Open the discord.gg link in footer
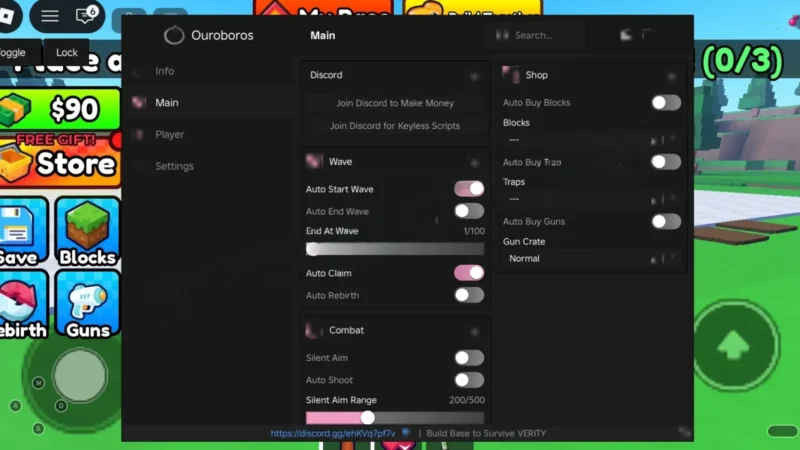 [x=333, y=433]
